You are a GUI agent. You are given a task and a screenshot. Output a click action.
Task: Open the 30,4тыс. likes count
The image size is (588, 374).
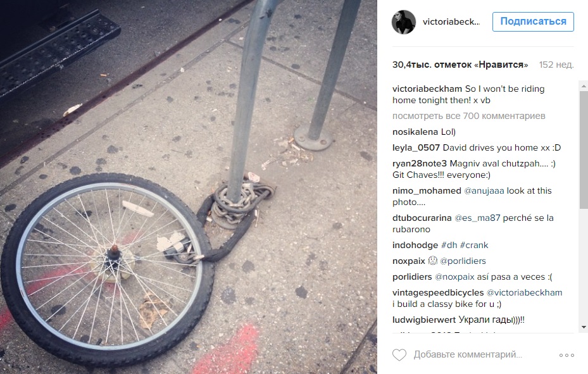pos(460,65)
